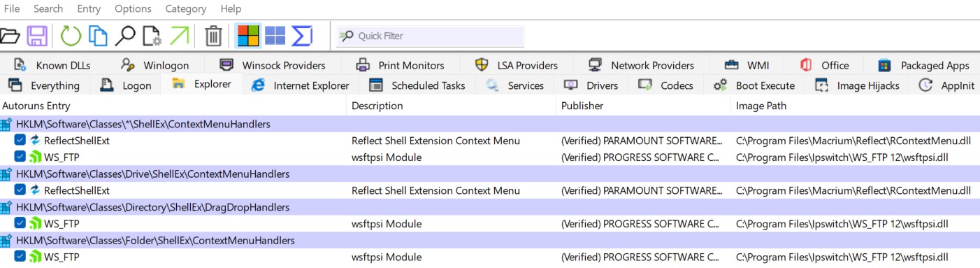Open Find using the magnifier icon
The width and height of the screenshot is (980, 268).
coord(125,36)
